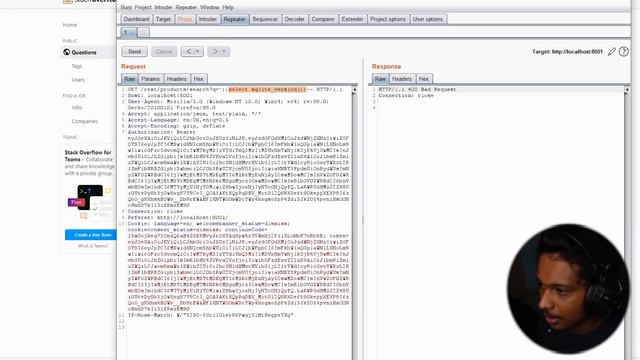The height and width of the screenshot is (360, 640).
Task: Click the Stack Overflow for Teams illustration
Action: (x=90, y=202)
